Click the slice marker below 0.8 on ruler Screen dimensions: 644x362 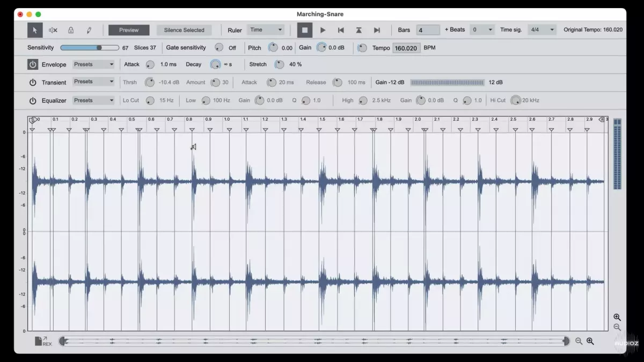pos(192,130)
